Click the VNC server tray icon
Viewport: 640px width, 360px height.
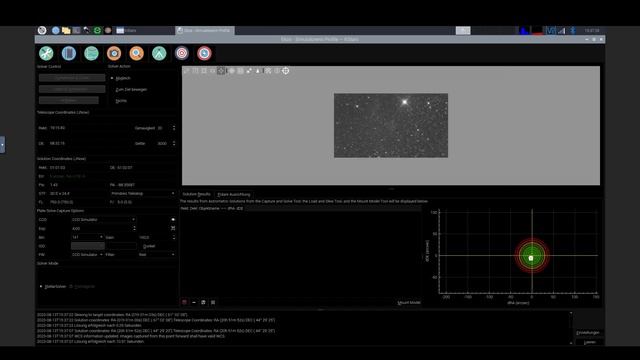[551, 30]
